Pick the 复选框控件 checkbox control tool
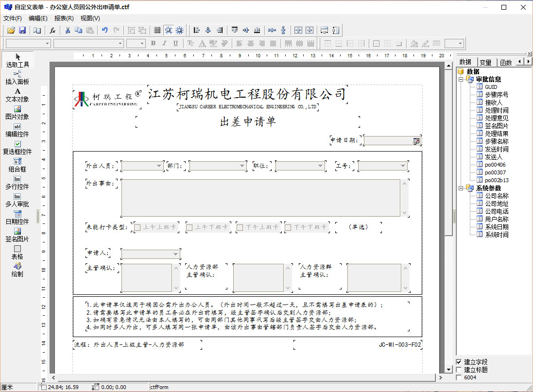The height and width of the screenshot is (392, 533). click(x=17, y=147)
